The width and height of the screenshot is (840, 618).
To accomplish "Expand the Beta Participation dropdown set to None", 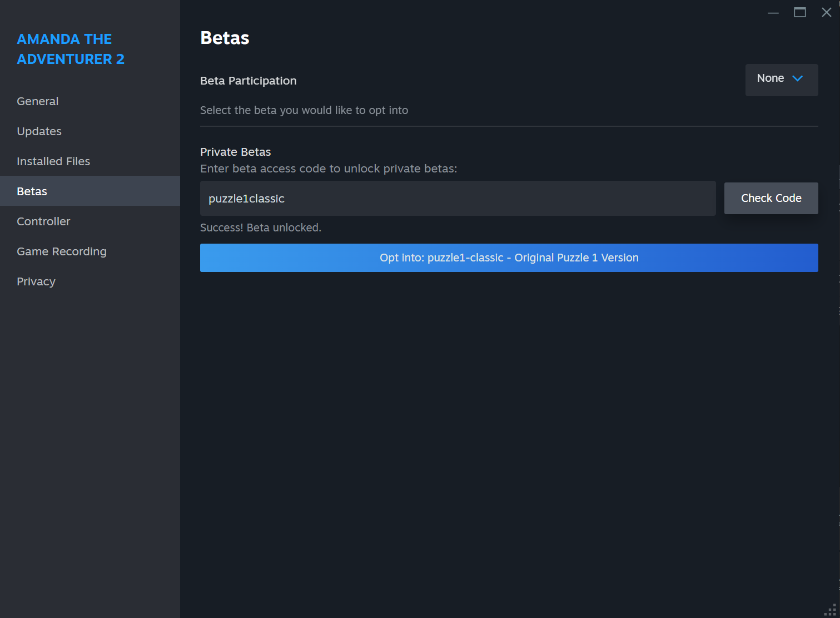I will click(782, 80).
